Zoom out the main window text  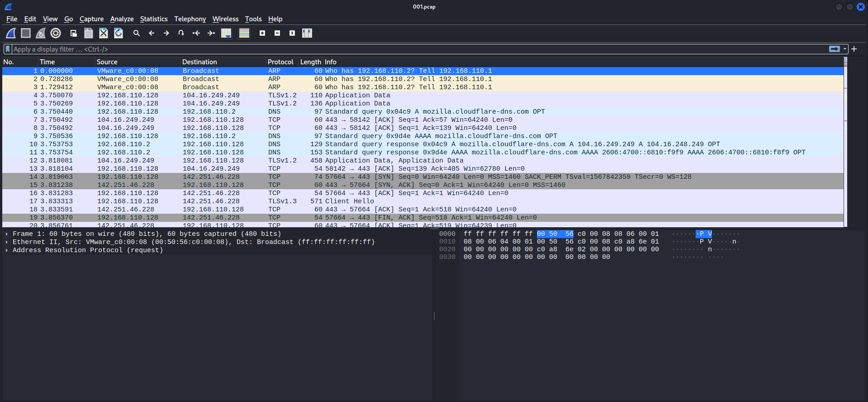coord(277,33)
